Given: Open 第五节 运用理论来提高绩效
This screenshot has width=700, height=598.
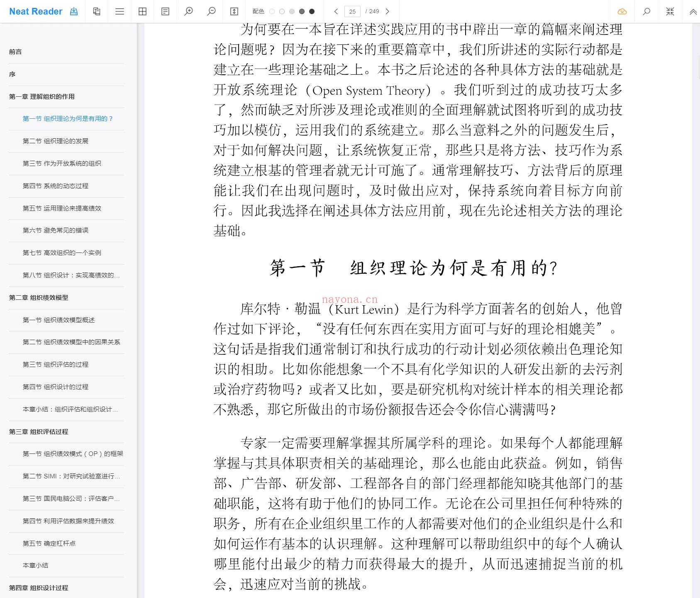Looking at the screenshot, I should [x=62, y=208].
